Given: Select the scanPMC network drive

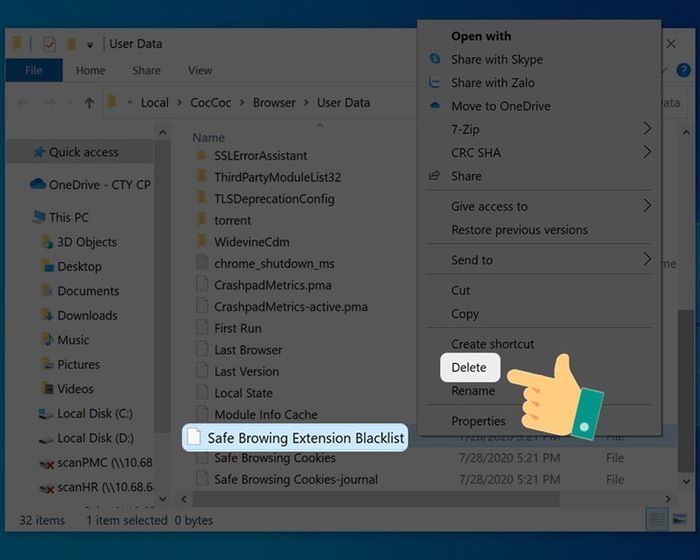Looking at the screenshot, I should (x=96, y=463).
